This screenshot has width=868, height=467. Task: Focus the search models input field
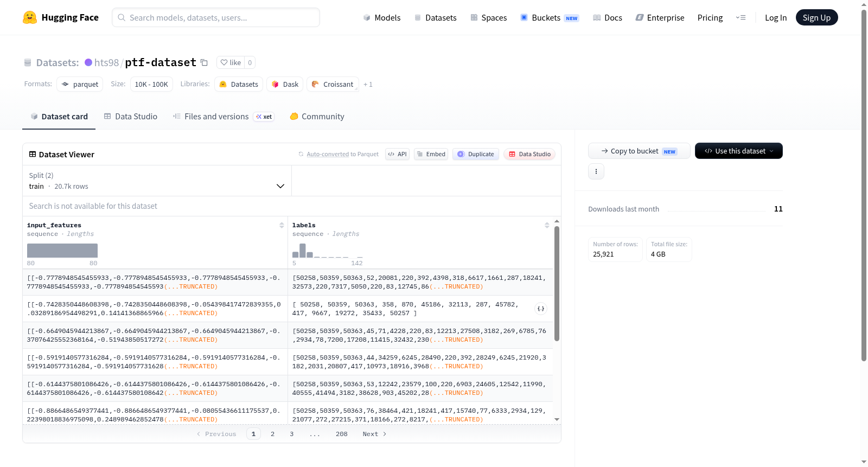pos(216,17)
